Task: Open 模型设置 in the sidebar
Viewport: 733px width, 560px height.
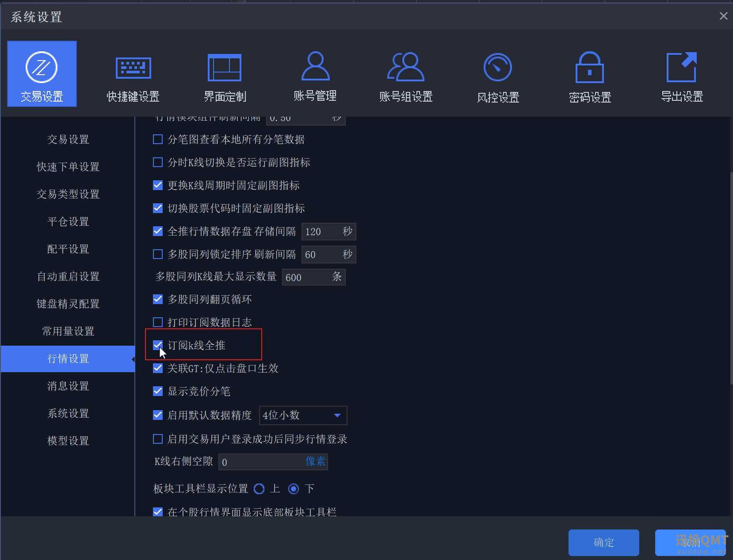Action: (x=68, y=441)
